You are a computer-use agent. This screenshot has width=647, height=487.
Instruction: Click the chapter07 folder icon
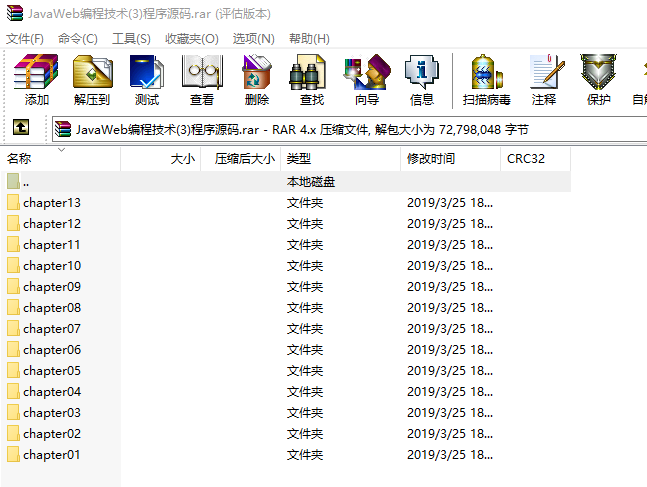point(13,329)
